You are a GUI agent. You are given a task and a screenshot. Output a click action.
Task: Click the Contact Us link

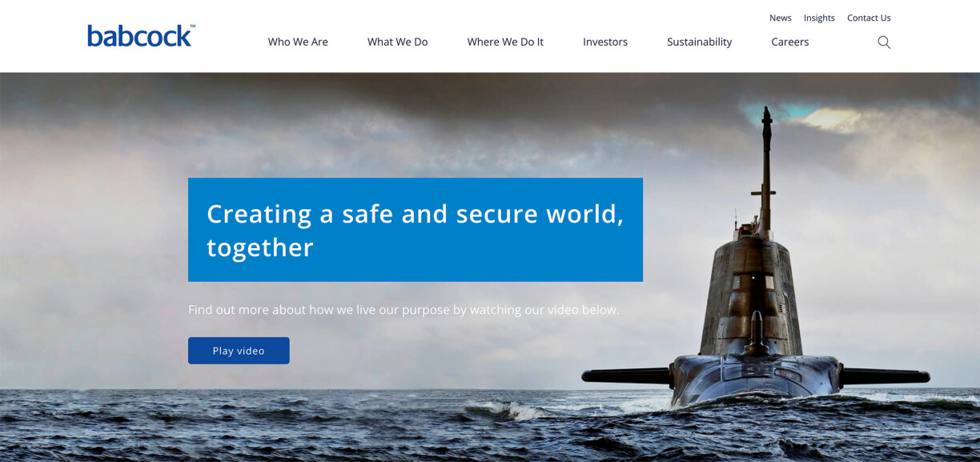(869, 18)
